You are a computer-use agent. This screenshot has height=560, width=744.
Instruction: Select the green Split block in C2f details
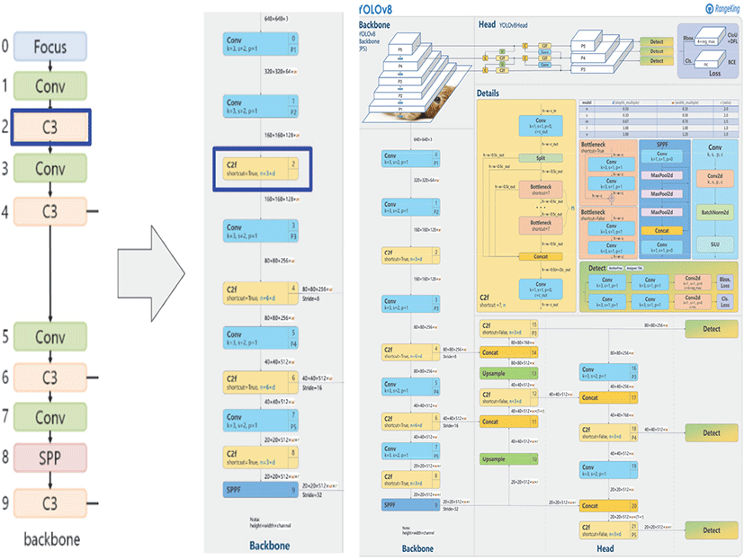541,157
